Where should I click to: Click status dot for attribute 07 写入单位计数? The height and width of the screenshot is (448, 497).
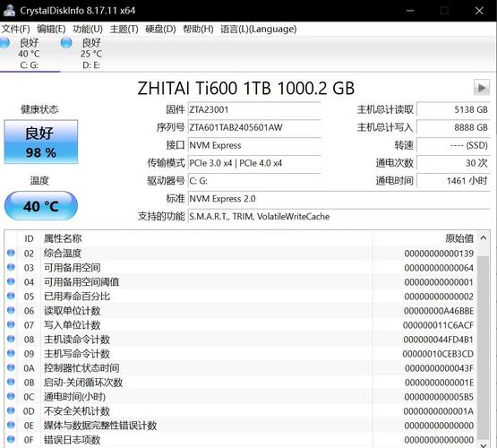(x=11, y=324)
